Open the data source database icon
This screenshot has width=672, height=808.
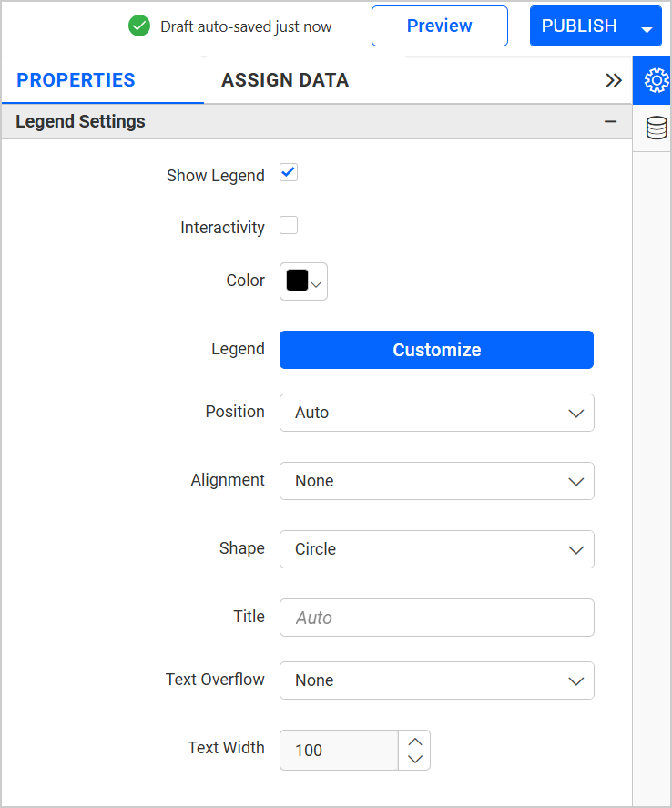[656, 128]
